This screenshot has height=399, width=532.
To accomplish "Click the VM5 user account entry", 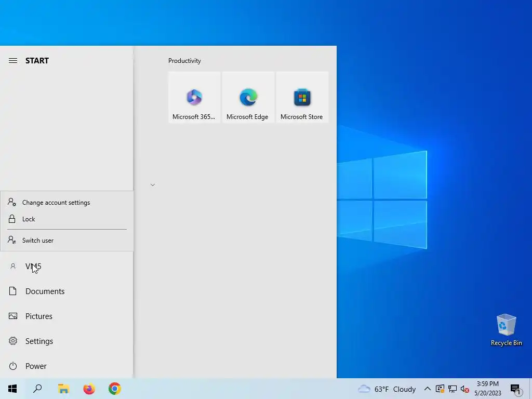I will [66, 267].
